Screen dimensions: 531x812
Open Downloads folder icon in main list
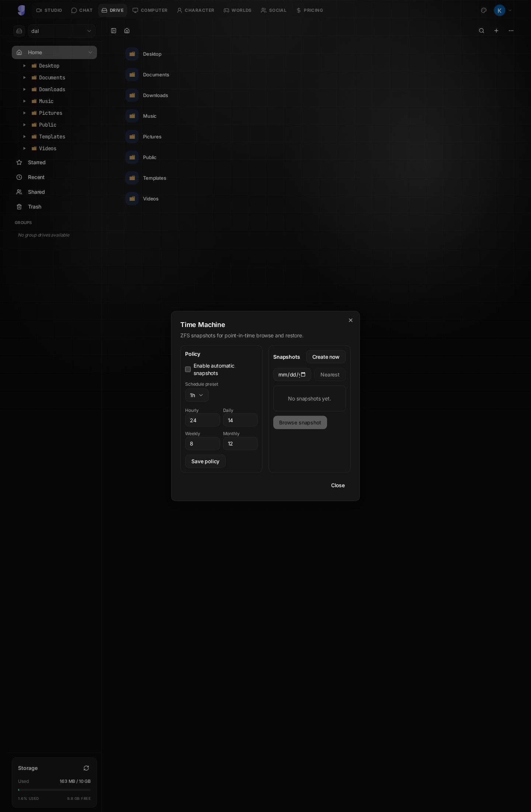132,95
